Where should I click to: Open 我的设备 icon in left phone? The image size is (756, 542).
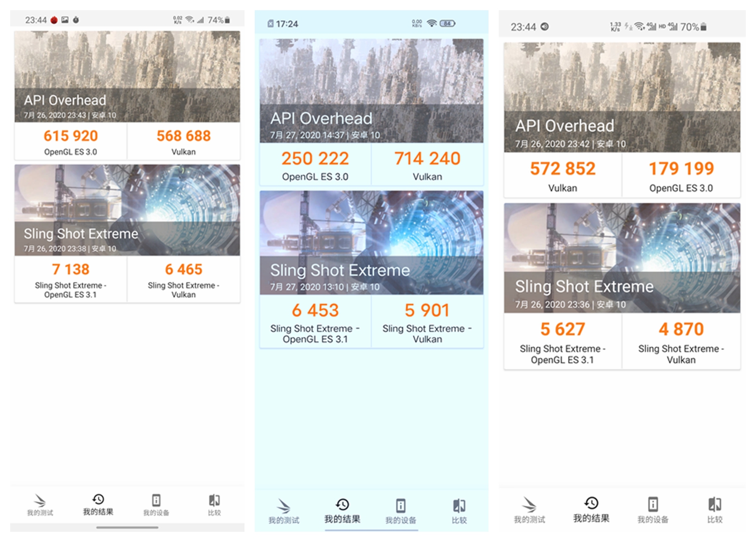(156, 500)
